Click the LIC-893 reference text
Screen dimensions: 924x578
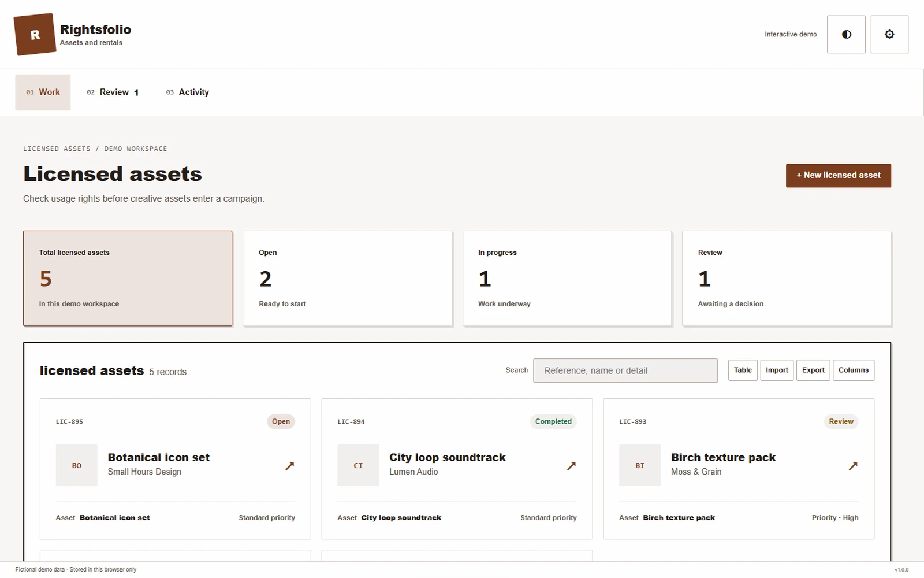pyautogui.click(x=632, y=422)
